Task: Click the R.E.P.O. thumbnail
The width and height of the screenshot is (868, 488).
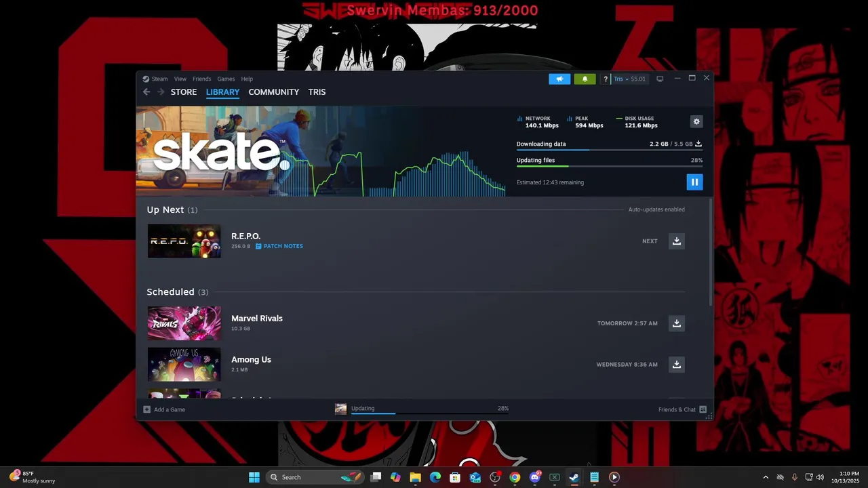Action: 184,241
